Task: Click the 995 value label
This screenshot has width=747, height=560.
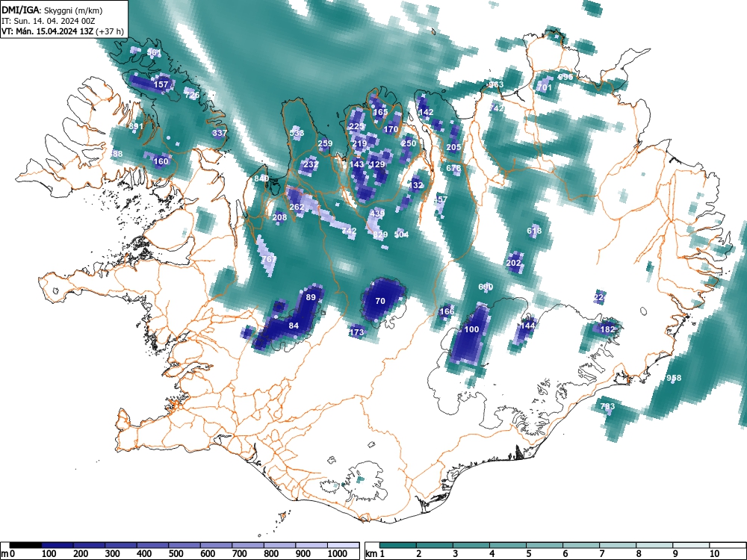Action: pyautogui.click(x=565, y=77)
